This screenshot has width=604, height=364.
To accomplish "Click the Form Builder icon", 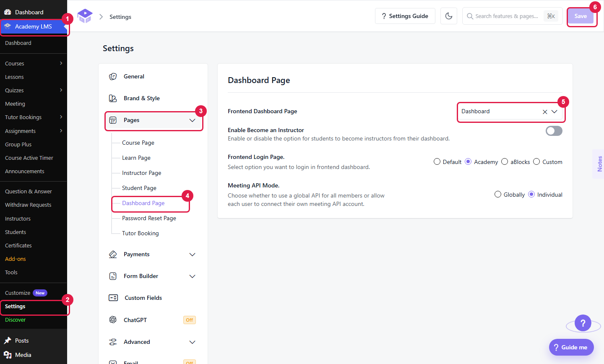I will 113,276.
